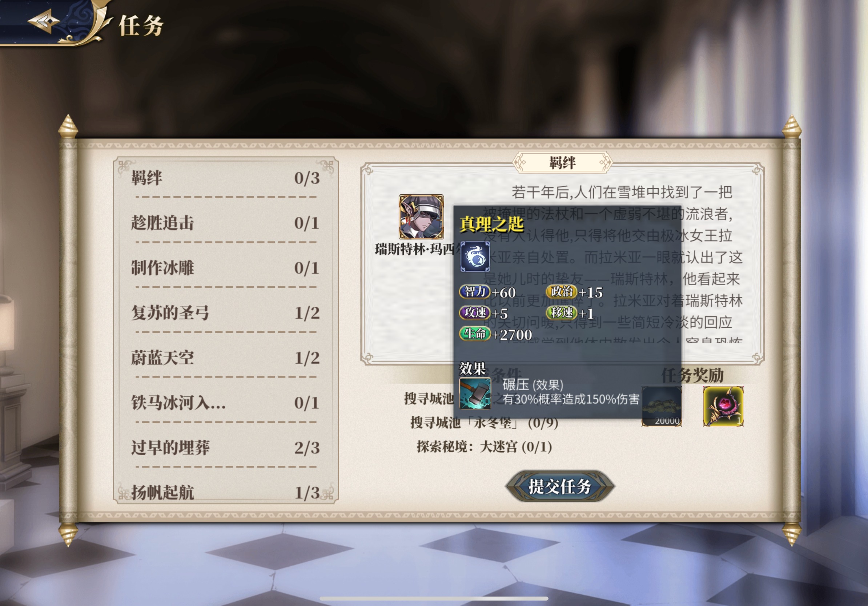
Task: Open the 制作冰雕 quest
Action: (x=225, y=268)
